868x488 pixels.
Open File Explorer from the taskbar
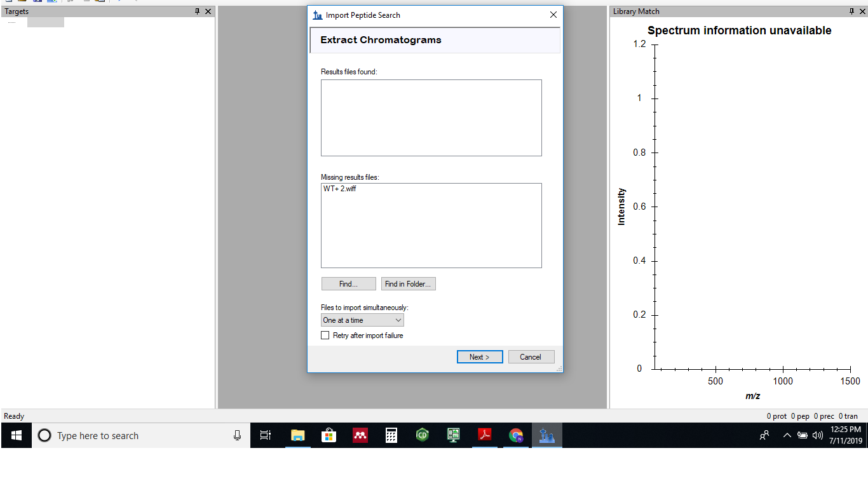click(x=298, y=435)
